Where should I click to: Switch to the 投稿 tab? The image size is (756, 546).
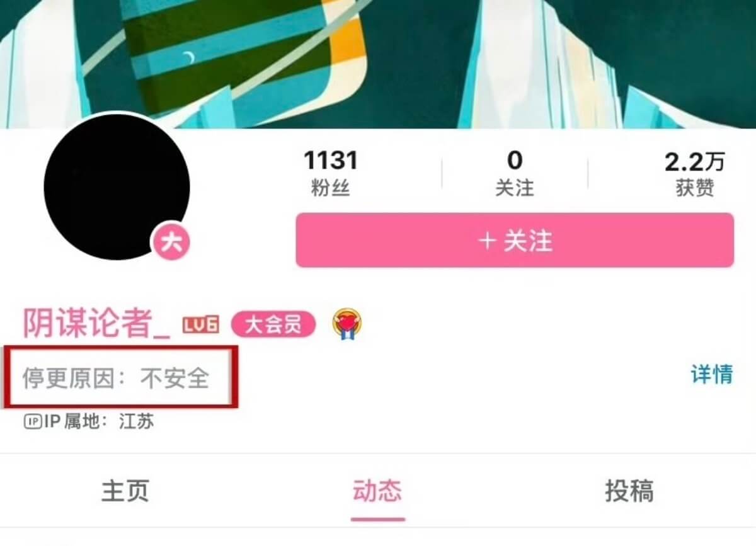629,491
